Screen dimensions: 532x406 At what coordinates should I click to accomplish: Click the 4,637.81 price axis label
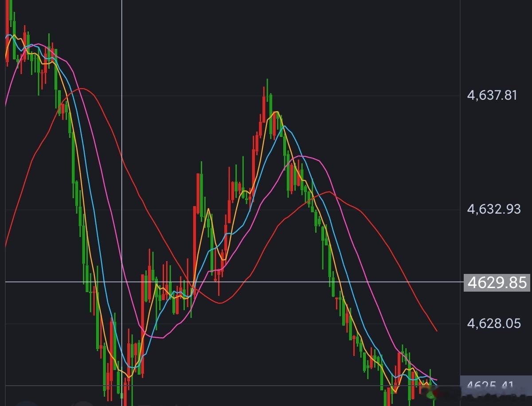[492, 95]
